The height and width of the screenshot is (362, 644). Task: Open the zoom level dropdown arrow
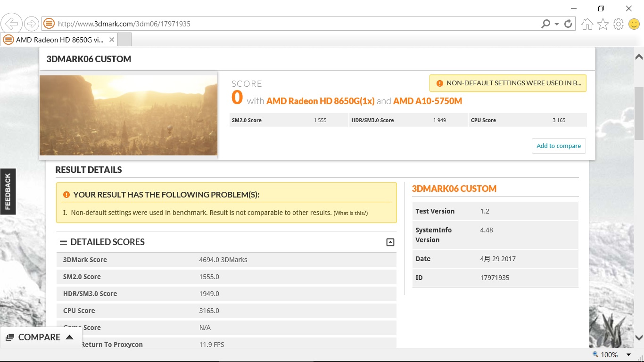[628, 355]
